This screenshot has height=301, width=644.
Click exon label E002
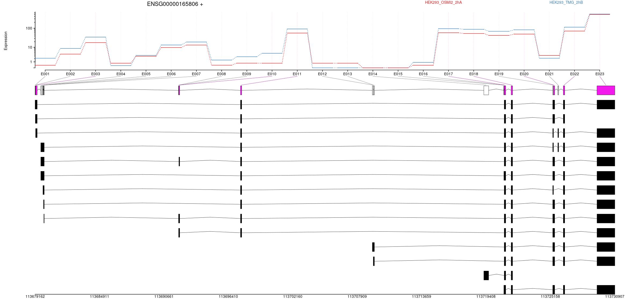click(70, 74)
